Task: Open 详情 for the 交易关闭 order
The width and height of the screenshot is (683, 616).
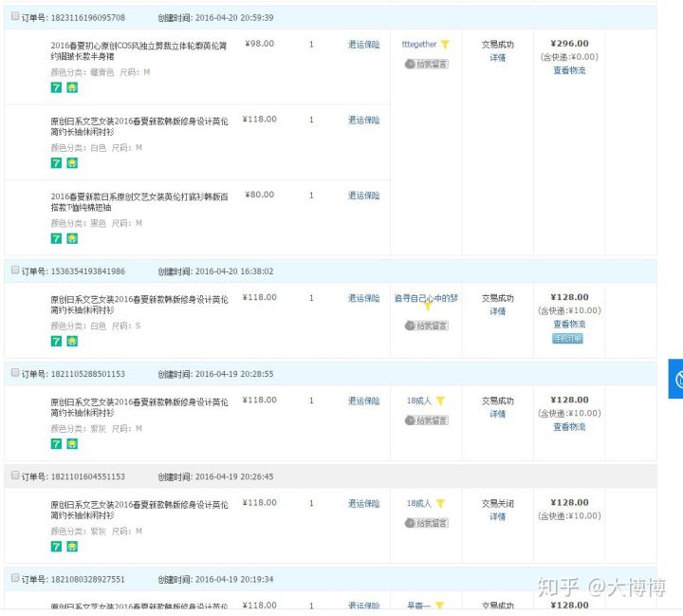Action: [497, 517]
